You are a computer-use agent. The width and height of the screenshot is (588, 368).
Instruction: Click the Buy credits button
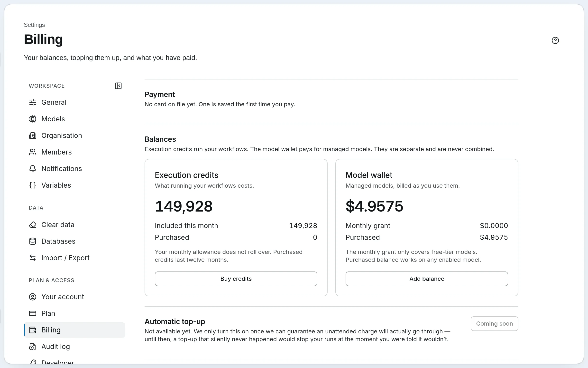[x=236, y=279]
